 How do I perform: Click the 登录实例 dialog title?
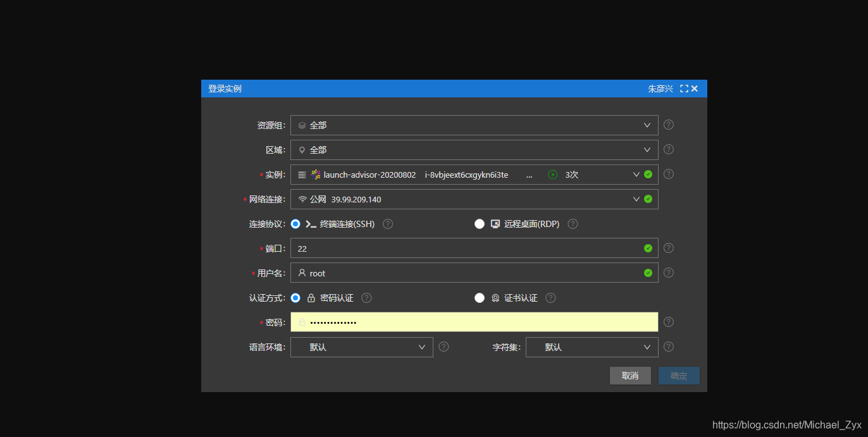(225, 89)
